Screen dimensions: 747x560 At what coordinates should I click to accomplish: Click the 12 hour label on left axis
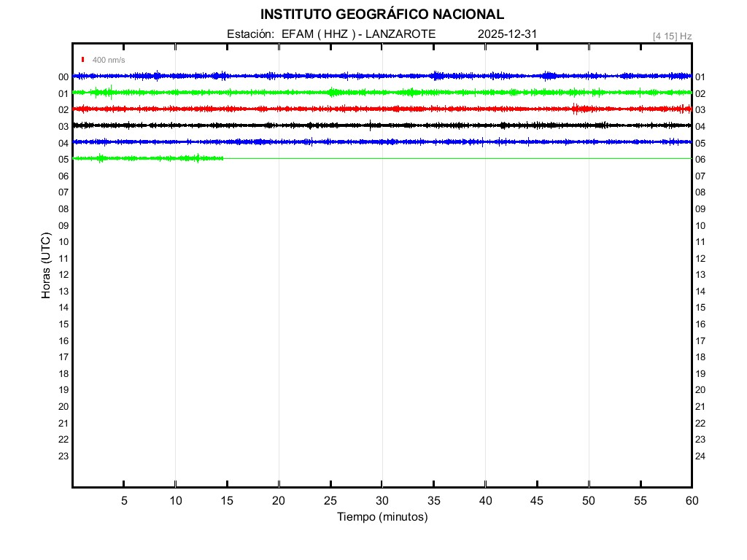click(x=63, y=275)
